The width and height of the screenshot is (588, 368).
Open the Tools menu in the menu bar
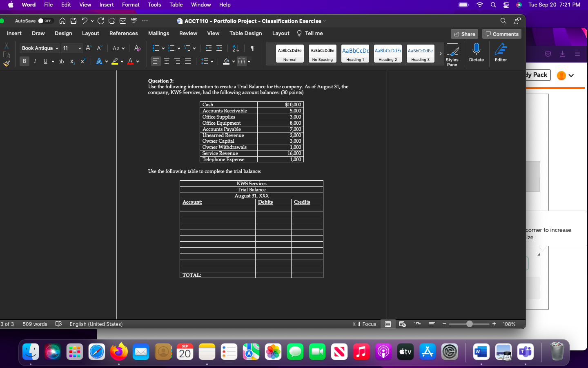154,5
